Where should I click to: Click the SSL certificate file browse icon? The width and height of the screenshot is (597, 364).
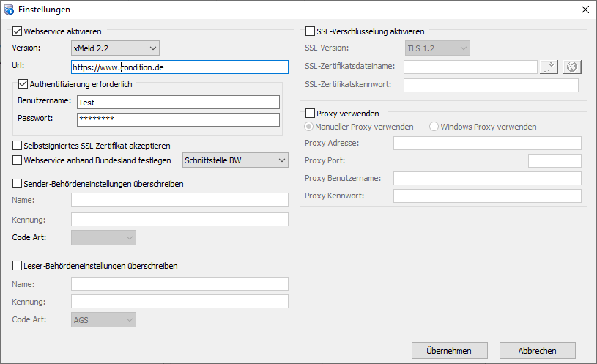[x=549, y=67]
